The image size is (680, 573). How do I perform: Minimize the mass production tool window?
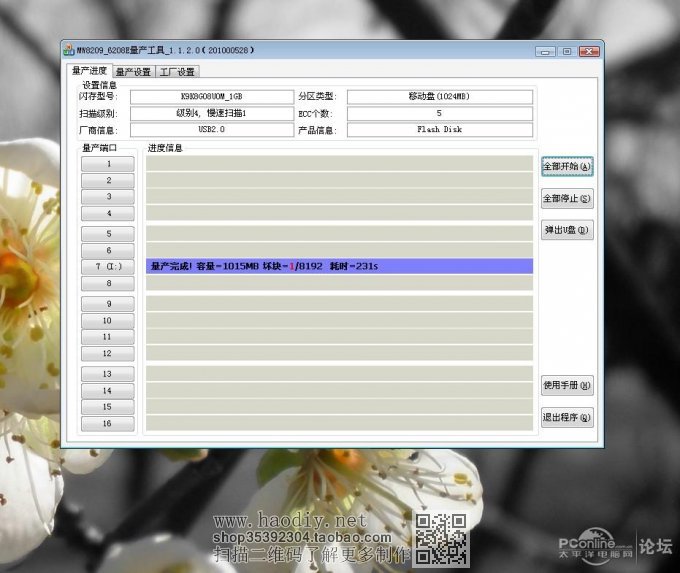[x=545, y=51]
